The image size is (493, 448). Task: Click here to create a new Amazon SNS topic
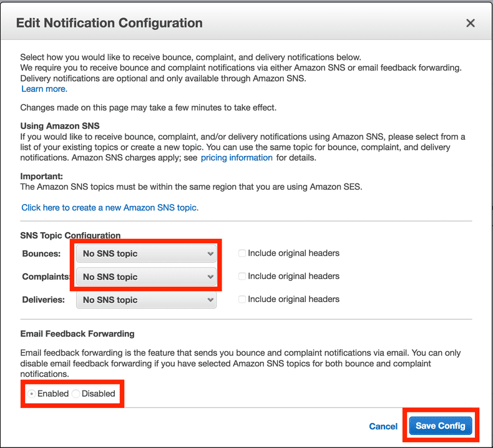coord(110,208)
